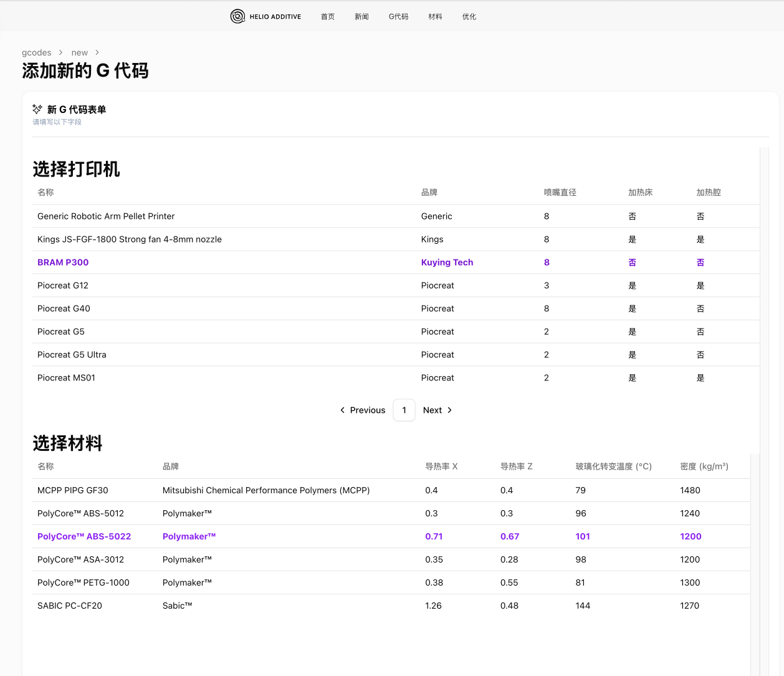Select the Piocreat G12 printer
Image resolution: width=784 pixels, height=676 pixels.
point(396,286)
